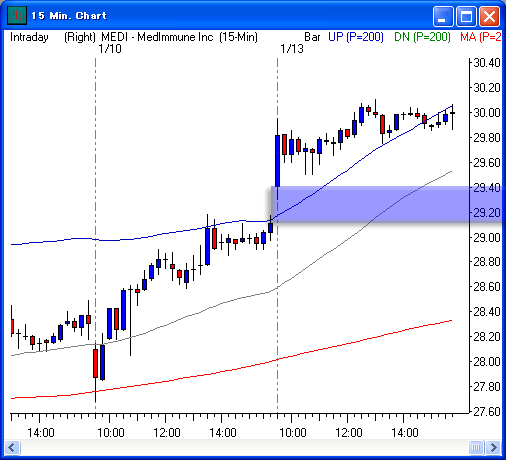Click the blue 'UP (P=200)' legend entry
The height and width of the screenshot is (460, 506).
pos(356,37)
